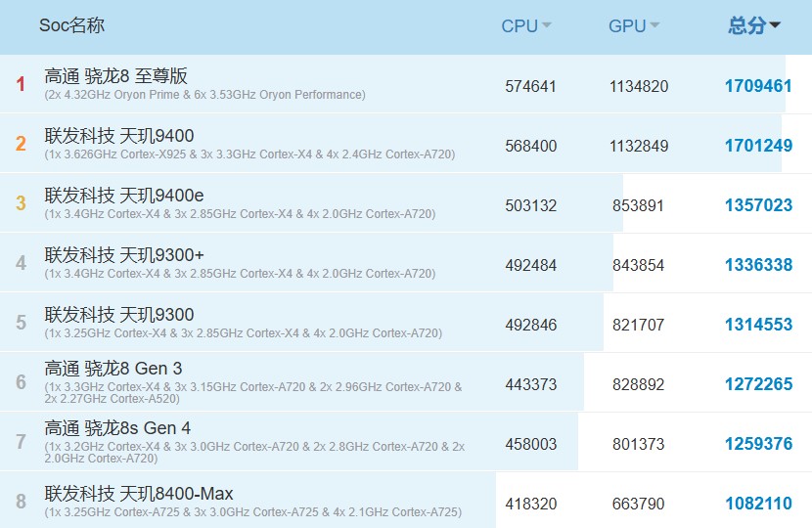Select the 3.25GHz Cortex-X4 spec line
The height and width of the screenshot is (528, 812).
point(244,332)
